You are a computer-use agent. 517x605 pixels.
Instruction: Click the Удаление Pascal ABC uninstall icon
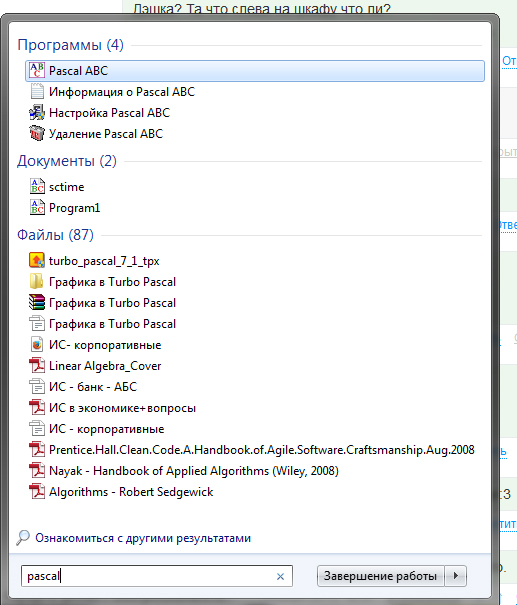click(37, 134)
